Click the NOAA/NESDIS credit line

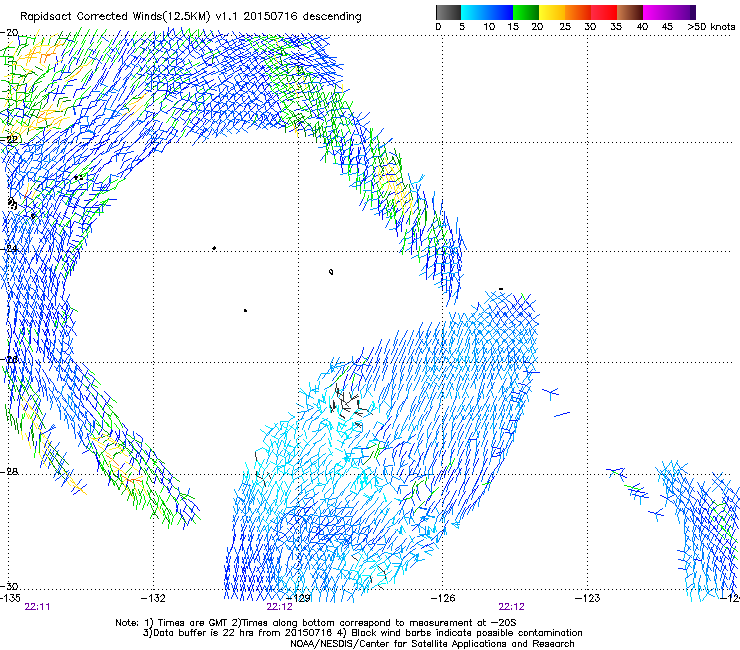tap(432, 644)
